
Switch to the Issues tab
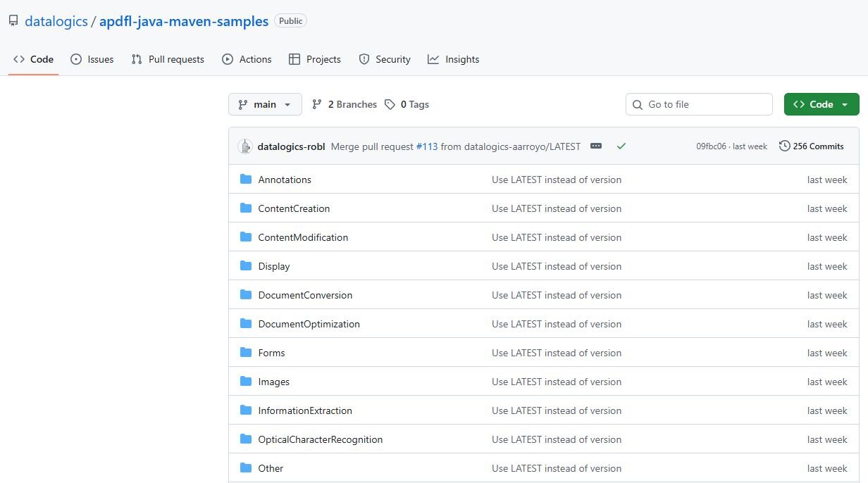pos(92,59)
